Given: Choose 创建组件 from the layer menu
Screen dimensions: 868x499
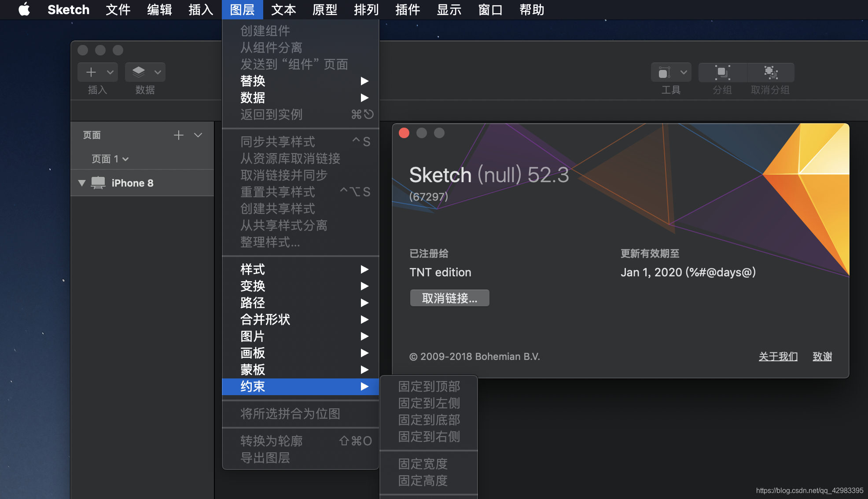Looking at the screenshot, I should click(301, 31).
